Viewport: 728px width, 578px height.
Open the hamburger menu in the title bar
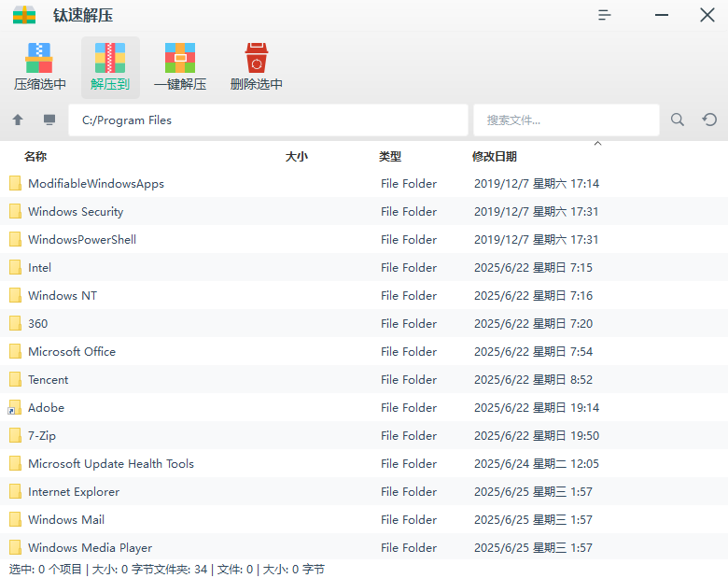pos(604,15)
